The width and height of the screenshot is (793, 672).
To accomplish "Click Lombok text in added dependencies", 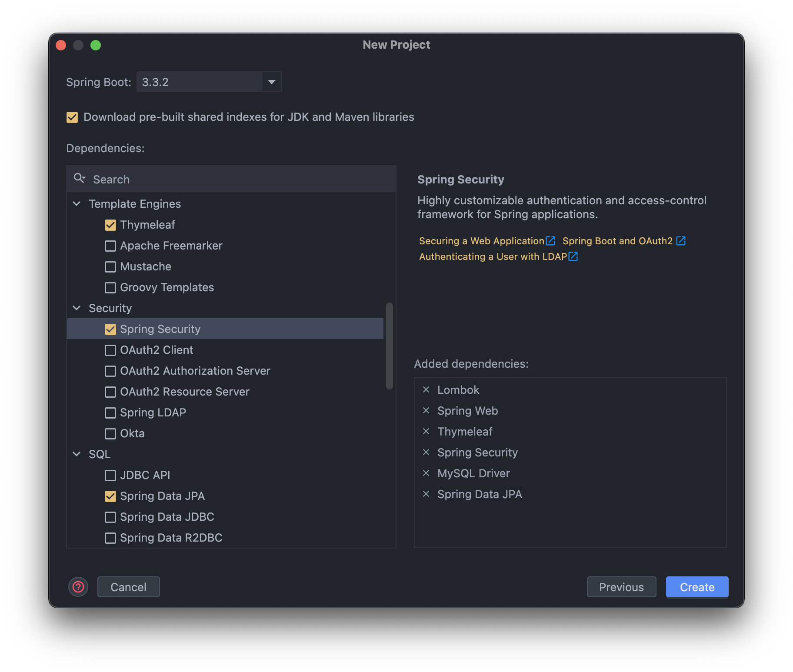I will pos(458,390).
